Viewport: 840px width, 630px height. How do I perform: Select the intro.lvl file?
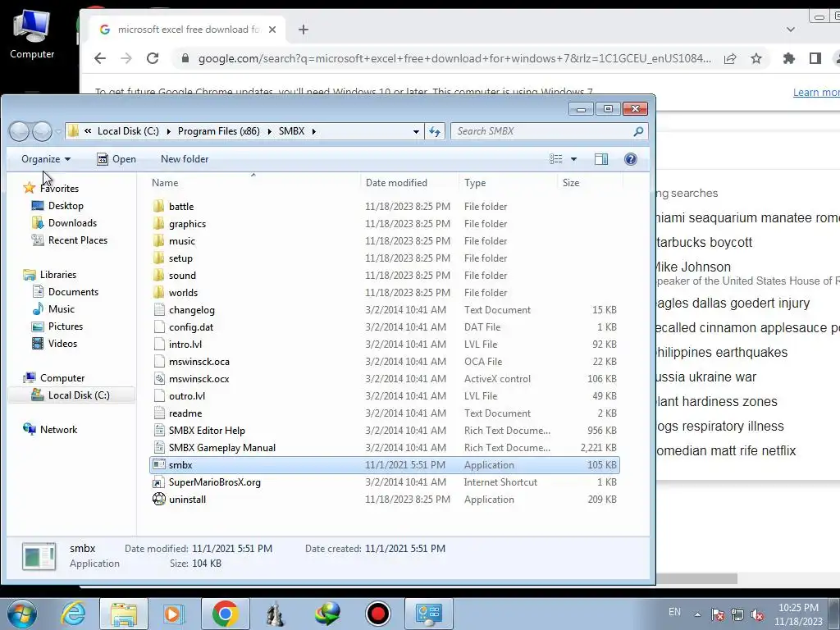pyautogui.click(x=185, y=344)
